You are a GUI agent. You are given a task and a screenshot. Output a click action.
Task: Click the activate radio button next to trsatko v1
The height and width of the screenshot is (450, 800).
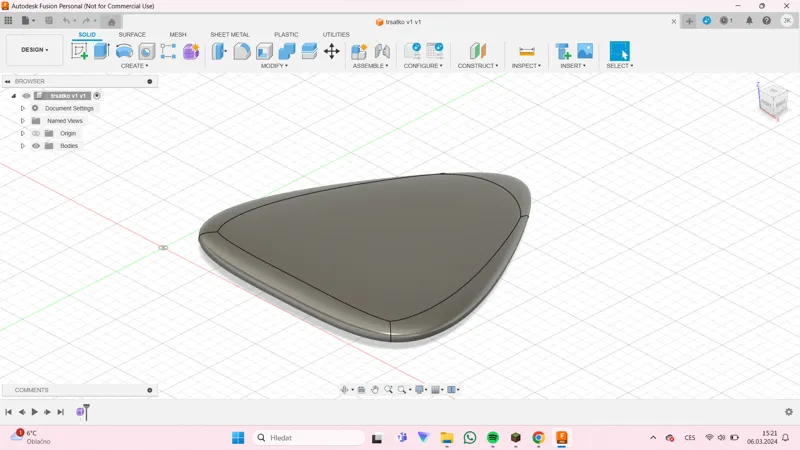point(97,95)
